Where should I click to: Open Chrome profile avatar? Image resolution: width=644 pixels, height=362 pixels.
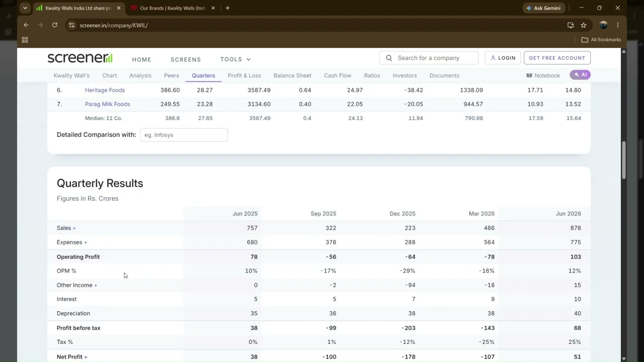pyautogui.click(x=603, y=25)
